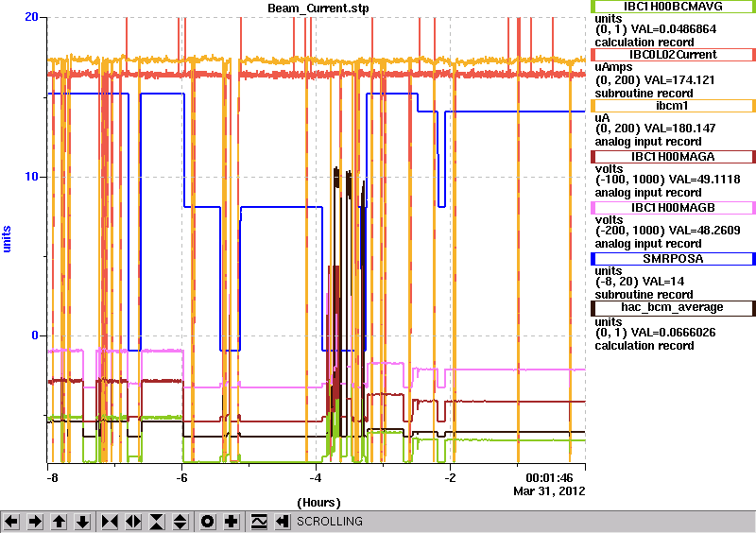Click the value text VAL=174.121
The width and height of the screenshot is (756, 533).
click(680, 80)
